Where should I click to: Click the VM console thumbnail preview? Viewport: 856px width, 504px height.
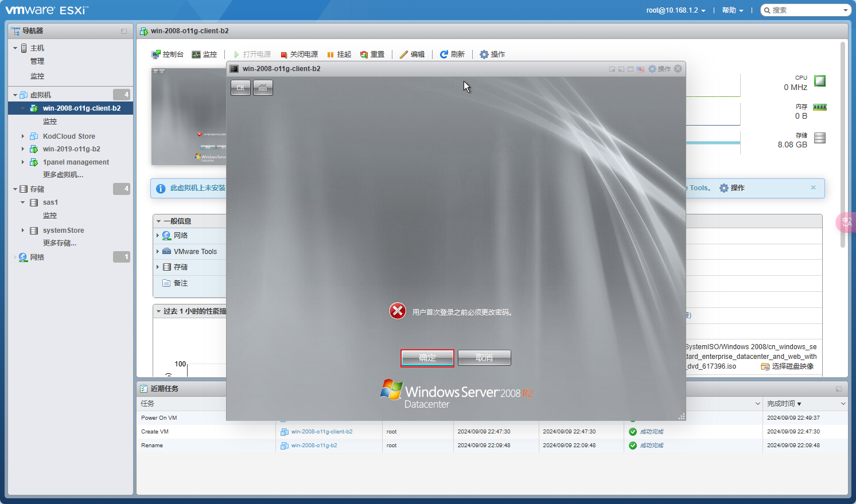tap(189, 116)
